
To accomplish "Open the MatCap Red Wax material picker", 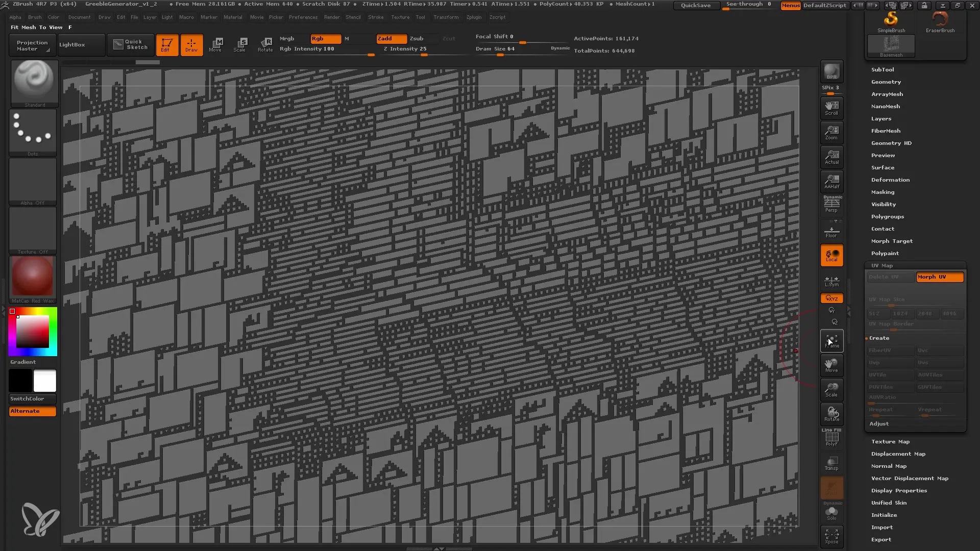I will click(x=33, y=280).
